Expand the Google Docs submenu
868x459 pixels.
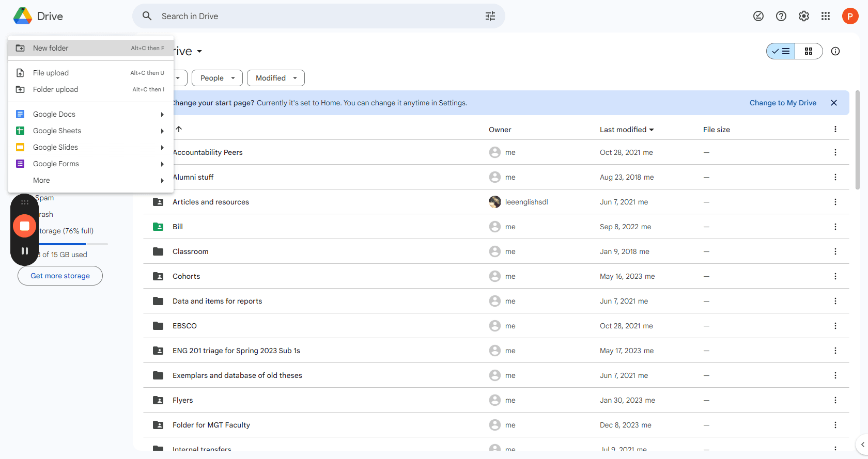[x=162, y=115]
